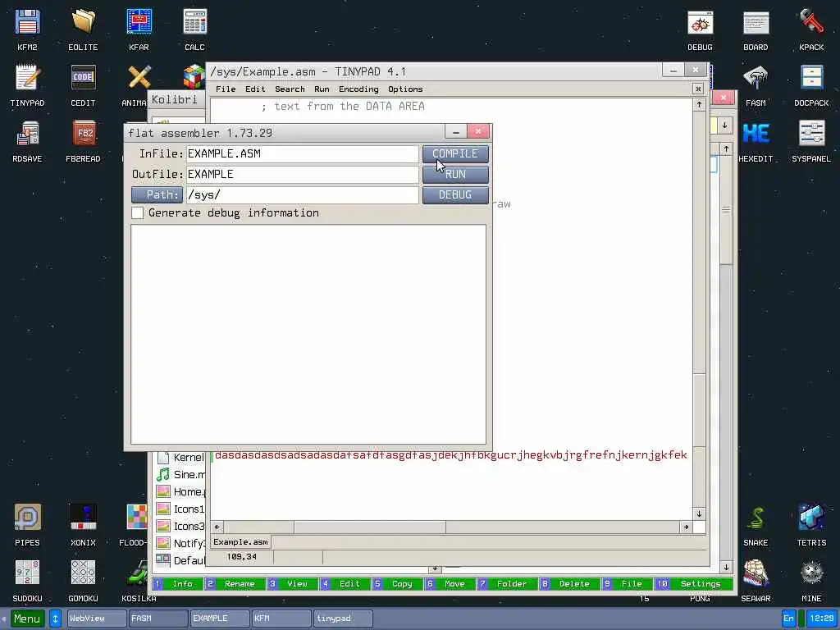Select the Example.asm tab in TINYPAD
Viewport: 840px width, 630px height.
click(240, 542)
